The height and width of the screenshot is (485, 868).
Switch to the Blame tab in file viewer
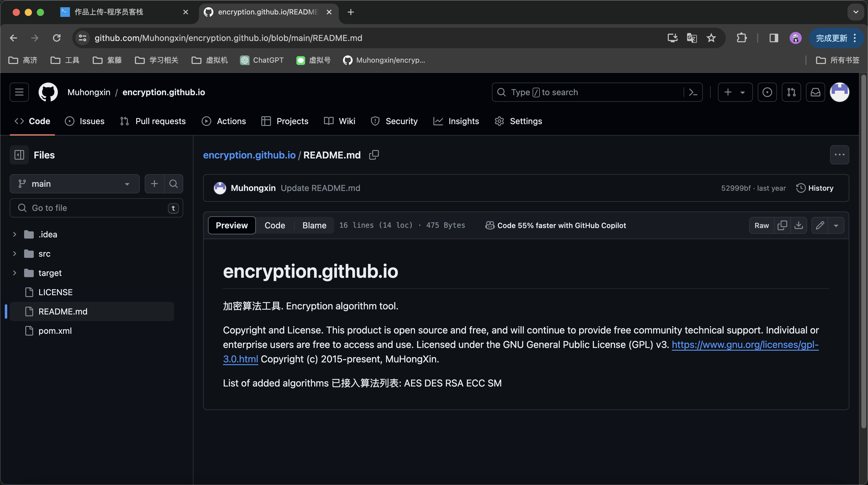[x=313, y=225]
